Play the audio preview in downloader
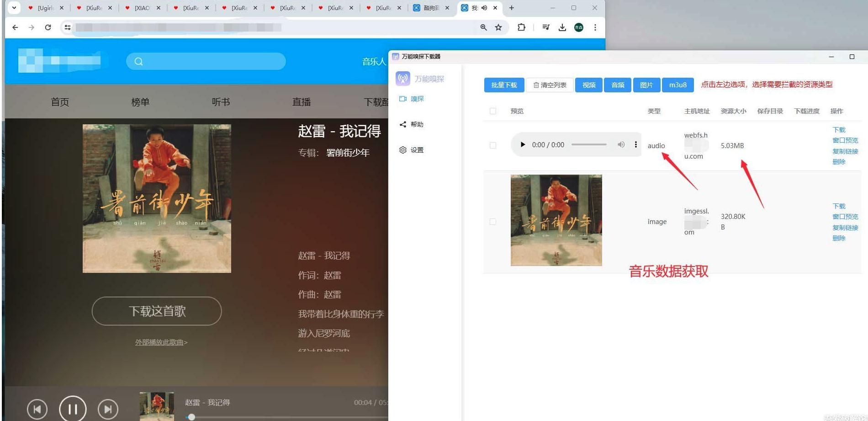Screen dimensions: 868x421 click(523, 145)
